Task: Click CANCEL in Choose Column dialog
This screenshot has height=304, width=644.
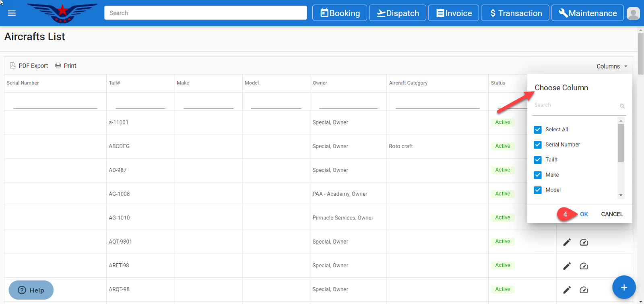Action: (612, 214)
